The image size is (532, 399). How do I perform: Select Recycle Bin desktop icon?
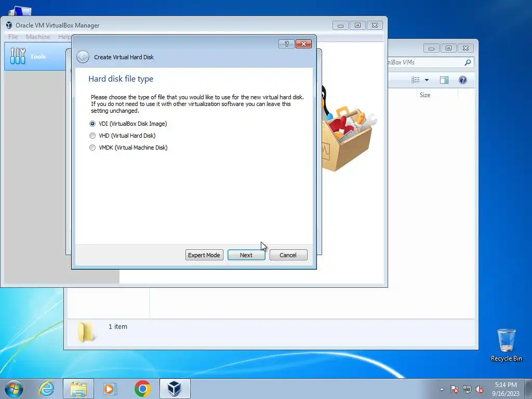[x=506, y=345]
